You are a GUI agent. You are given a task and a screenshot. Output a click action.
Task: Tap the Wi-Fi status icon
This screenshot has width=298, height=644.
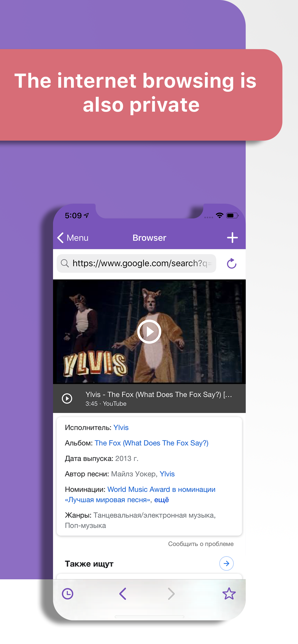click(220, 215)
